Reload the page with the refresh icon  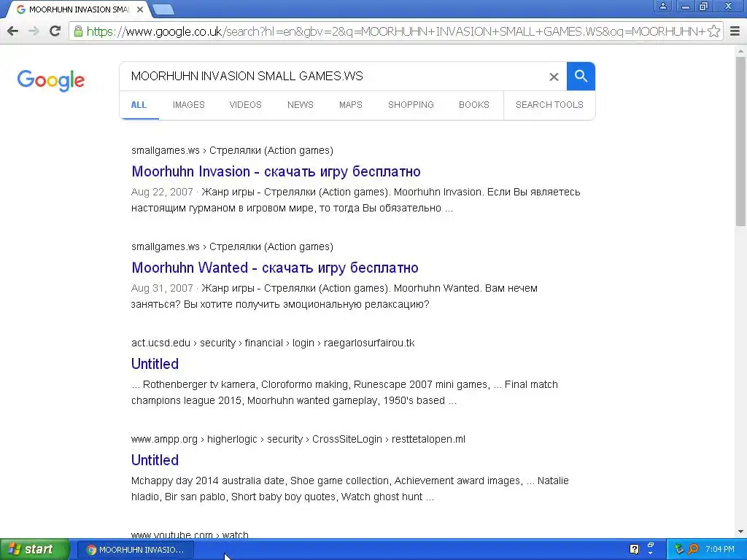(x=55, y=31)
